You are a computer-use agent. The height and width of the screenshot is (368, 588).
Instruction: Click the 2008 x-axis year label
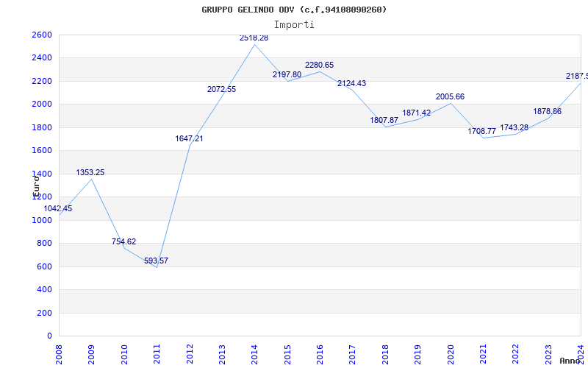pyautogui.click(x=59, y=354)
